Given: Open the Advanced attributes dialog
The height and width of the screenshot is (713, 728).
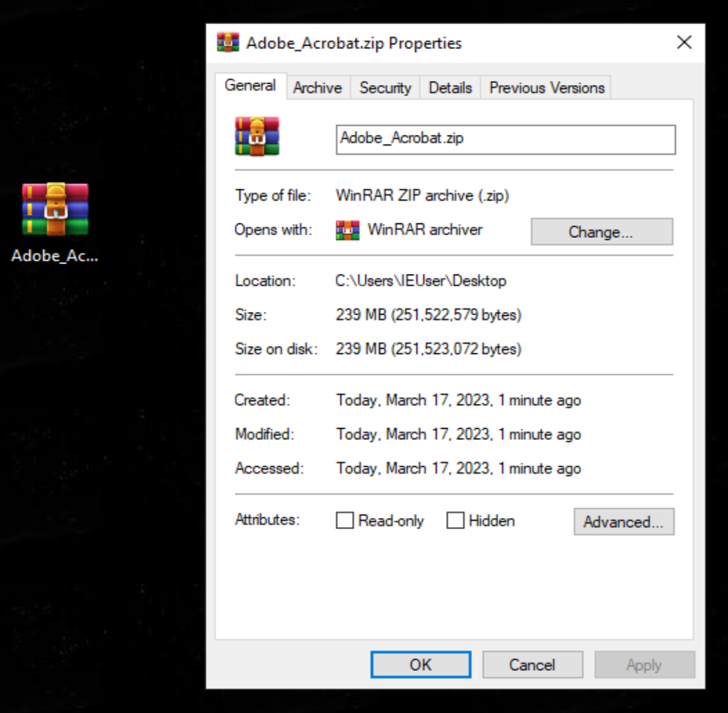Looking at the screenshot, I should point(624,521).
